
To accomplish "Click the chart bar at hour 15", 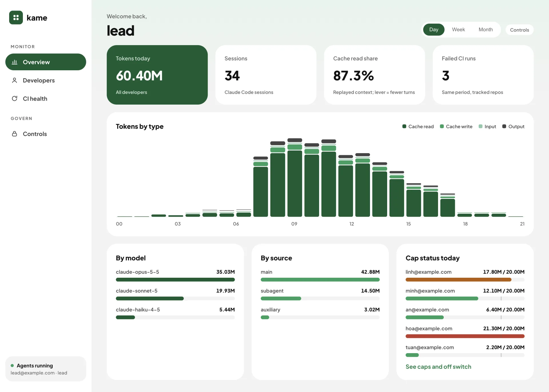I will pos(414,200).
